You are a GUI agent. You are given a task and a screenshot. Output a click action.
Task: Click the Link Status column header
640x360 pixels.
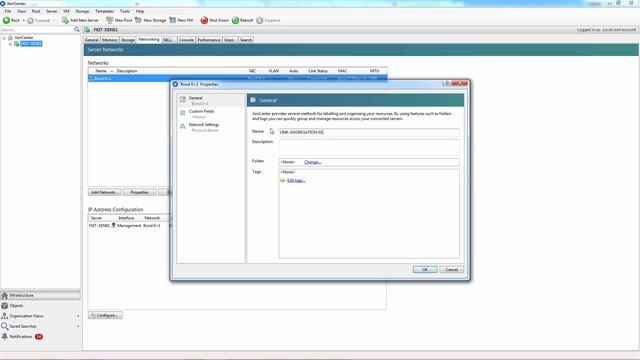tap(318, 71)
